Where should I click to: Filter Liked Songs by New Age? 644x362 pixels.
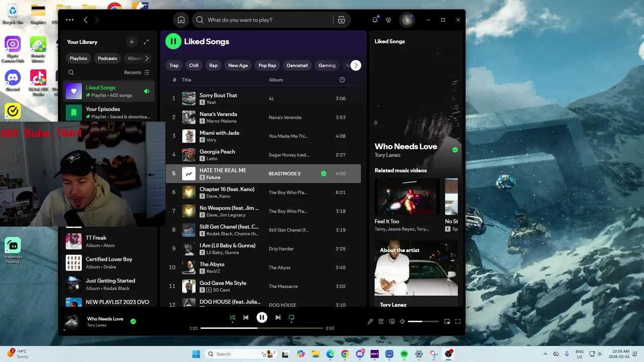click(x=238, y=65)
